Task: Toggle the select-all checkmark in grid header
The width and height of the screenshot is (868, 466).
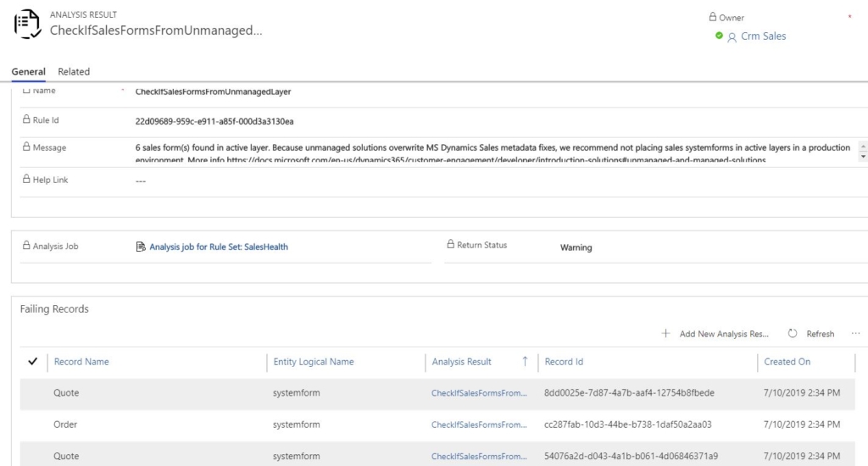Action: [32, 362]
